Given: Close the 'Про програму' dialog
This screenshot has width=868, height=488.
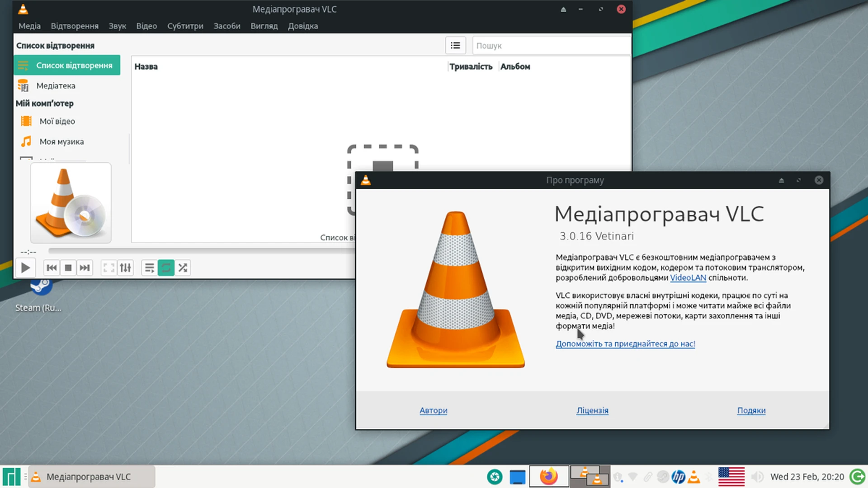Looking at the screenshot, I should coord(819,180).
